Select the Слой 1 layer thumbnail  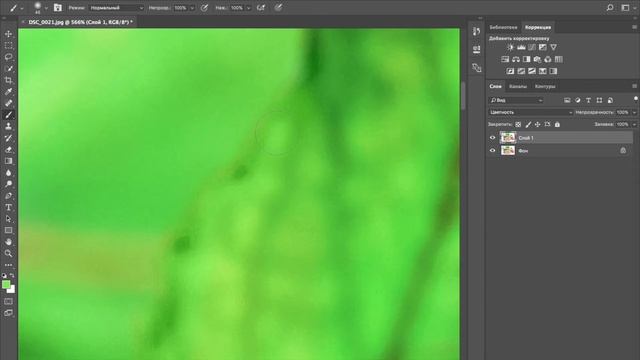coord(508,138)
